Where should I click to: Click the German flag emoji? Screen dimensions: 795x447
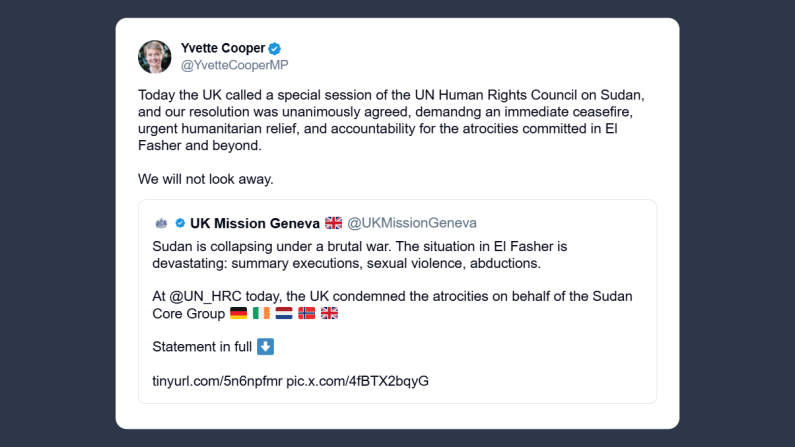pos(239,314)
